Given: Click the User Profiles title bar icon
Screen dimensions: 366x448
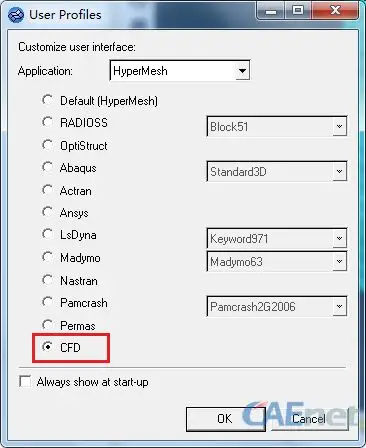Looking at the screenshot, I should click(x=16, y=15).
